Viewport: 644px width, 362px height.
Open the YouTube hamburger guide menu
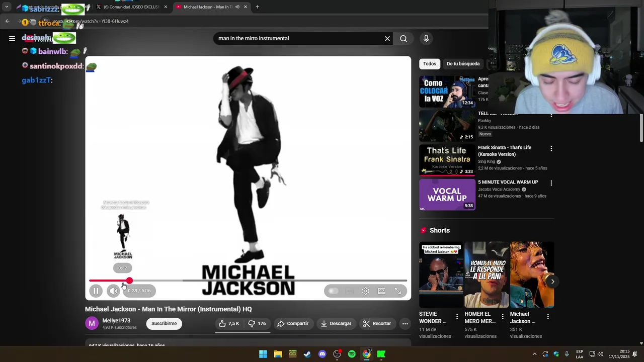pos(12,38)
